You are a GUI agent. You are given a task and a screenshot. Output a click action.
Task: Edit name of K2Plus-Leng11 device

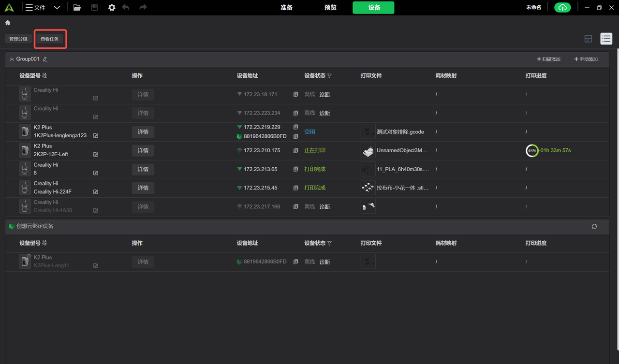coord(96,266)
